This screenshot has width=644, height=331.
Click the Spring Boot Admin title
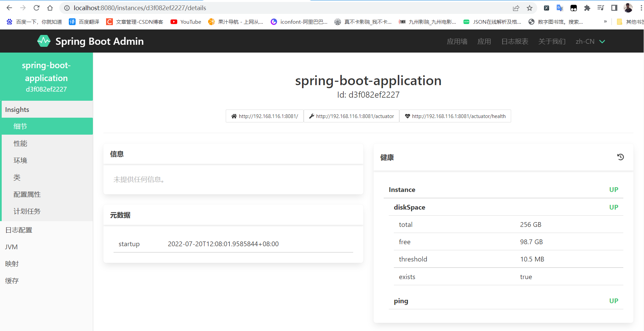coord(100,41)
